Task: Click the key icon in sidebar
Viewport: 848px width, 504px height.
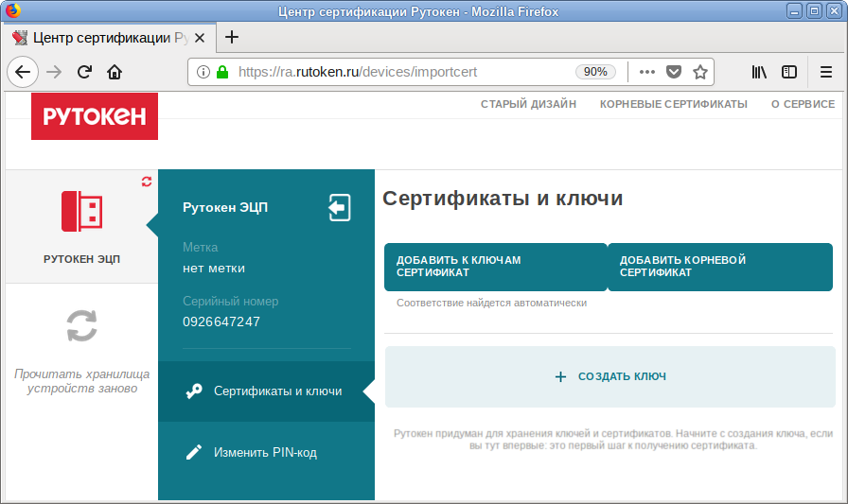Action: pyautogui.click(x=194, y=391)
